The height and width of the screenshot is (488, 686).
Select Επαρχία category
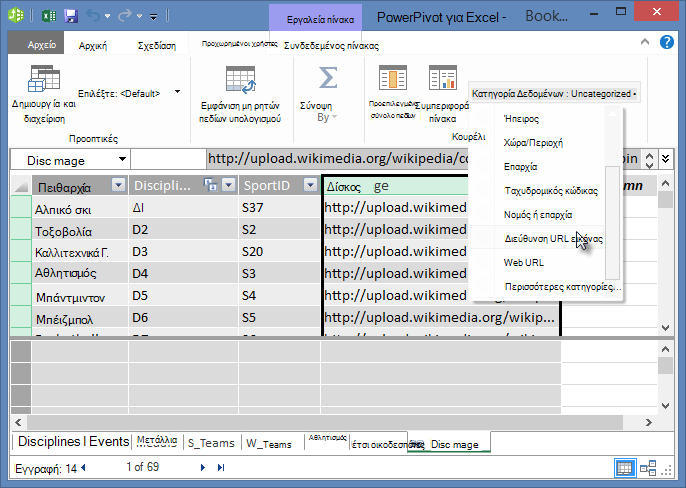[520, 167]
